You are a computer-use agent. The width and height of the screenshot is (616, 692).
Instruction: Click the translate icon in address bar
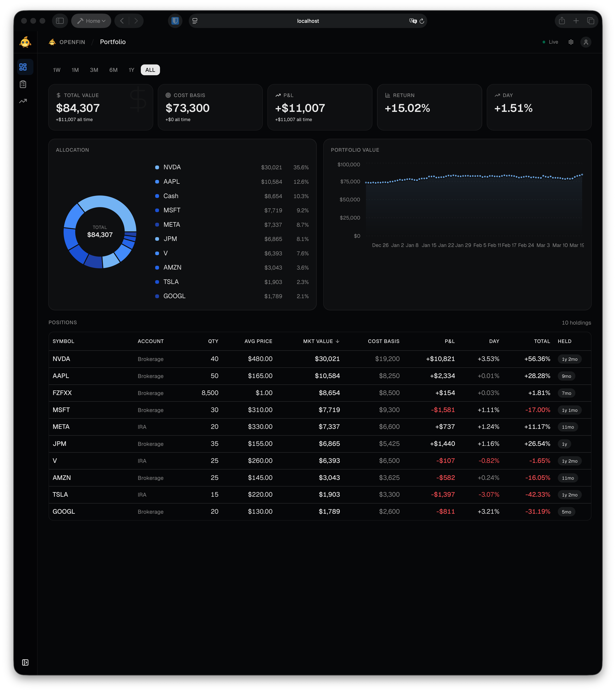[413, 21]
